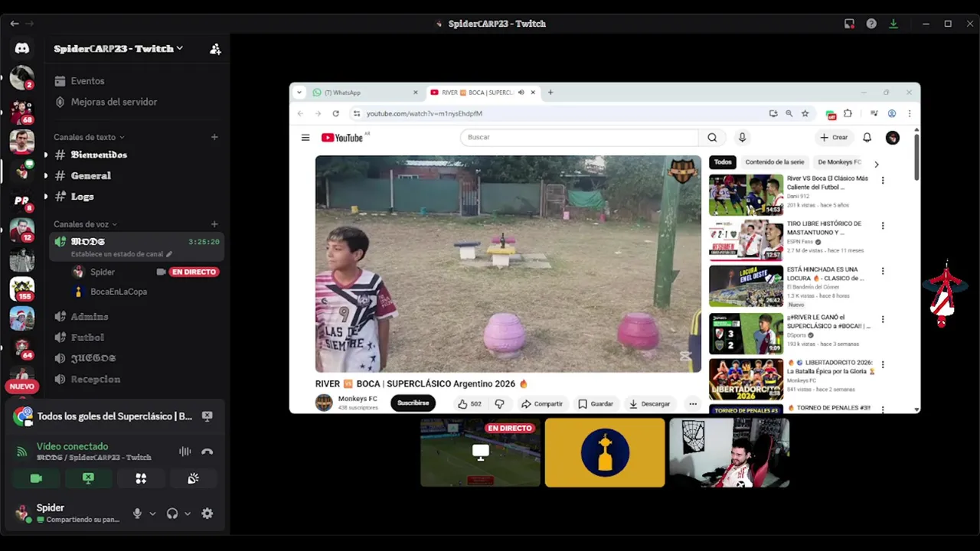Open the soundboard button
The height and width of the screenshot is (551, 980).
(193, 478)
